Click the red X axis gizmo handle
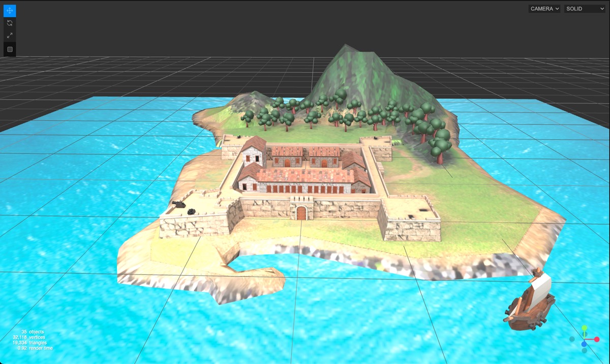 (x=597, y=339)
